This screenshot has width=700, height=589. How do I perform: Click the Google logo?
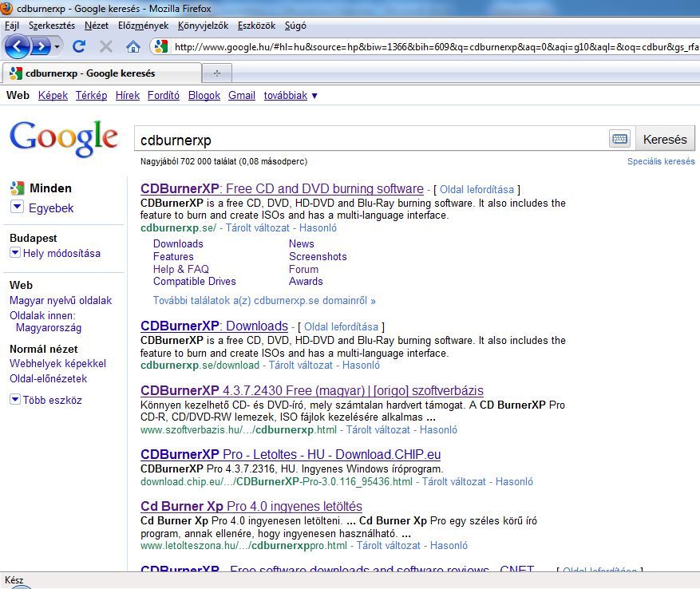63,138
